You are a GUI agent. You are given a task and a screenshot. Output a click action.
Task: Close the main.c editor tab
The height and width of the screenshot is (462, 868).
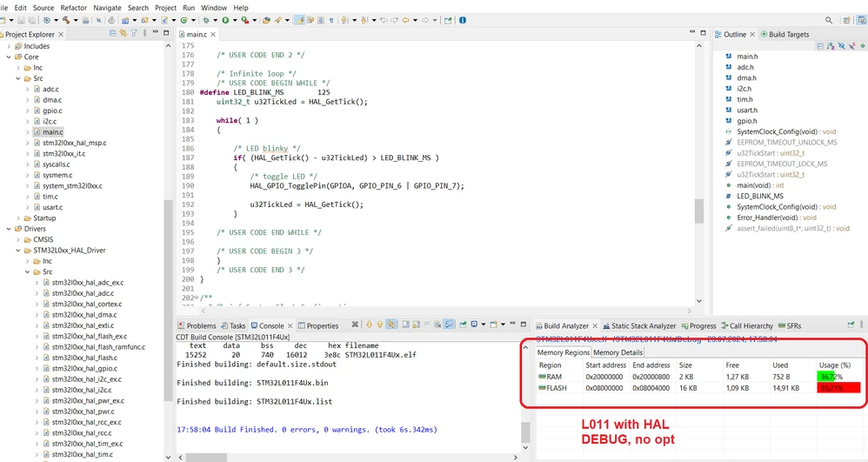(213, 34)
